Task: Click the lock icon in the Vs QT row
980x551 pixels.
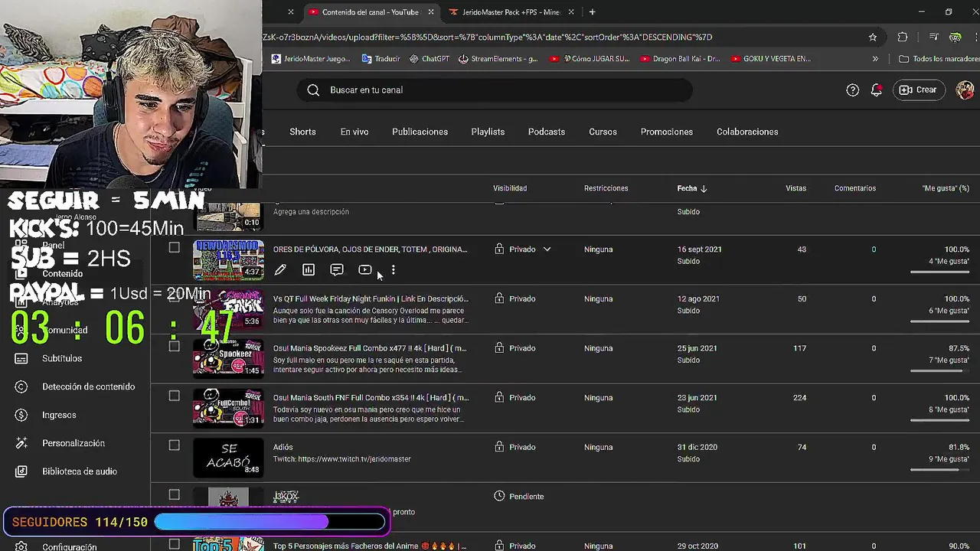Action: click(x=499, y=298)
